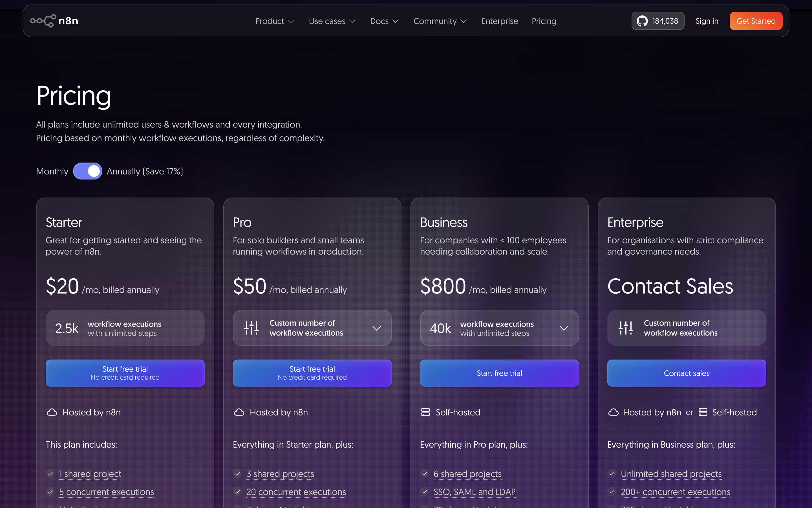Click 'This plan includes:' text
This screenshot has width=812, height=508.
(x=81, y=444)
